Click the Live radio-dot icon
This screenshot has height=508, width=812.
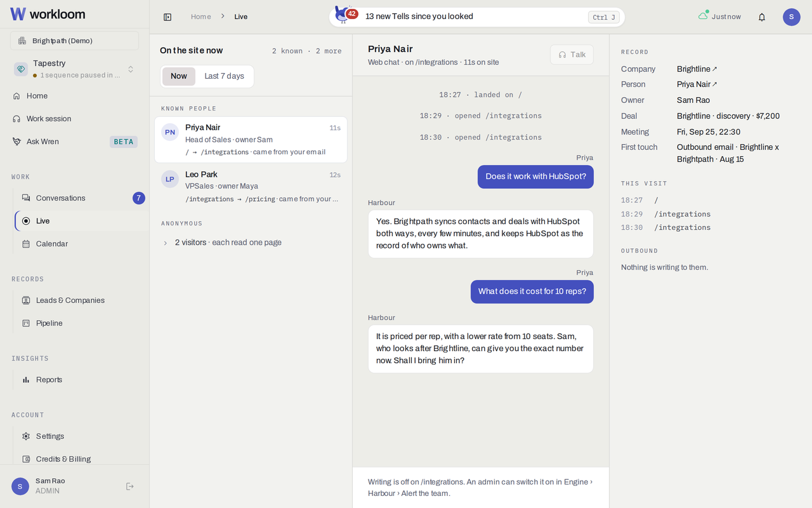pyautogui.click(x=26, y=221)
